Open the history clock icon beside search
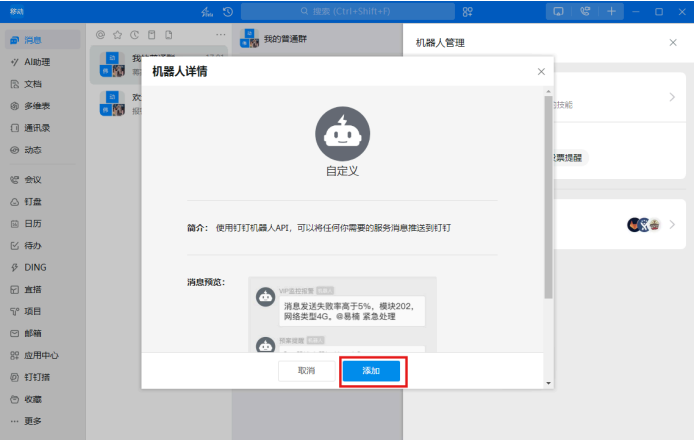The height and width of the screenshot is (440, 694). pyautogui.click(x=228, y=11)
